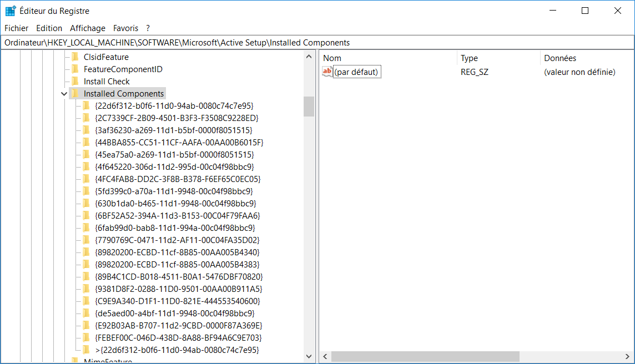635x364 pixels.
Task: Click the tree pane vertical scrollbar thumb
Action: [309, 107]
